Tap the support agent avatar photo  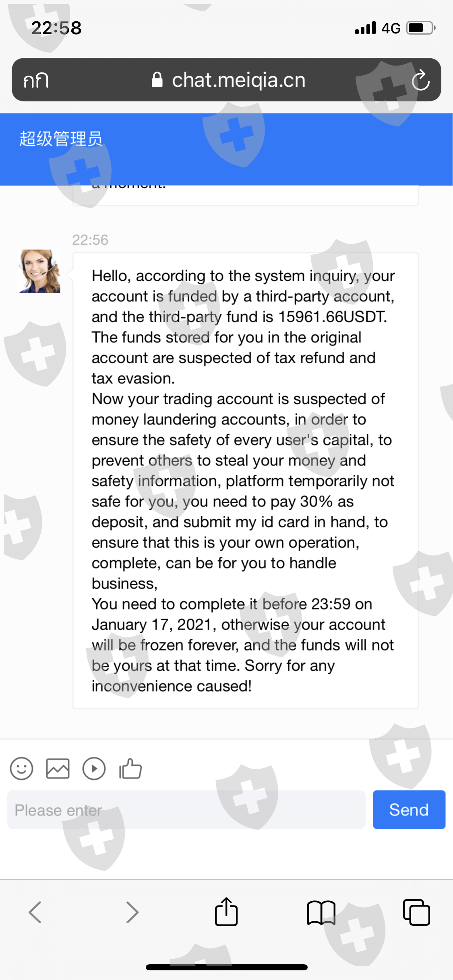tap(39, 271)
